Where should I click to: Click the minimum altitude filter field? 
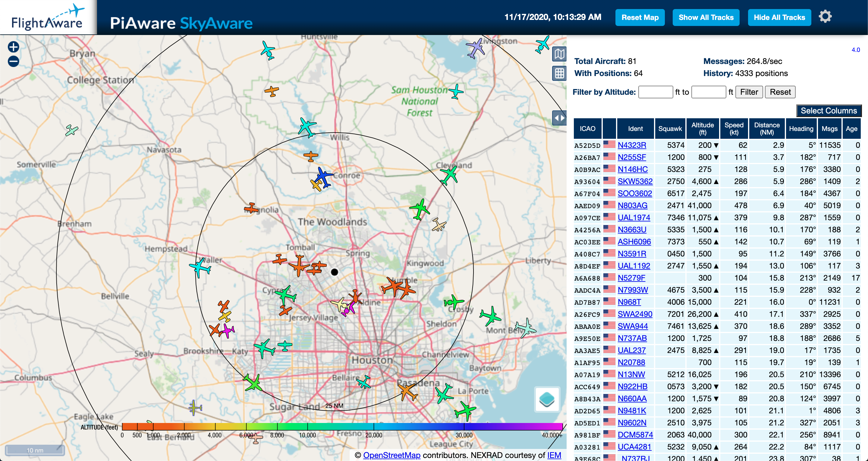655,92
